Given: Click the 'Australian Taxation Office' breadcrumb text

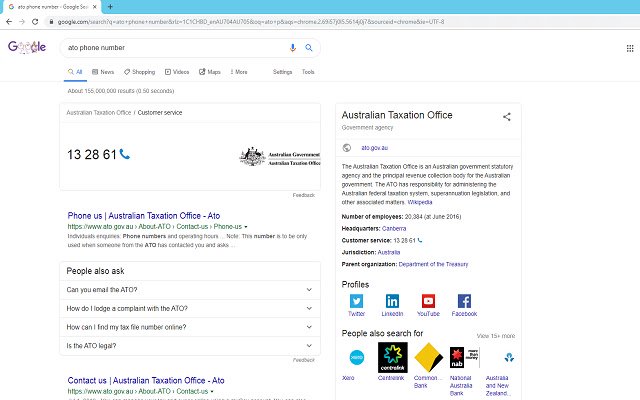Looking at the screenshot, I should (x=99, y=113).
